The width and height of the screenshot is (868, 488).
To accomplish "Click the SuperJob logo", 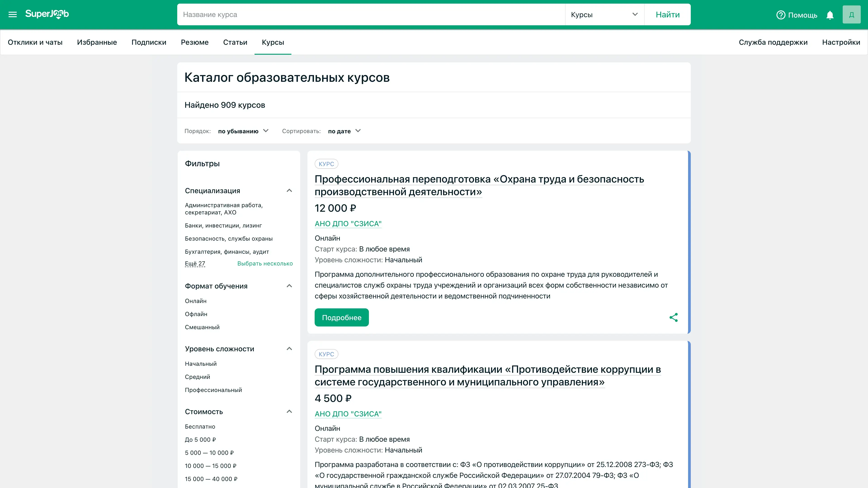I will point(47,14).
